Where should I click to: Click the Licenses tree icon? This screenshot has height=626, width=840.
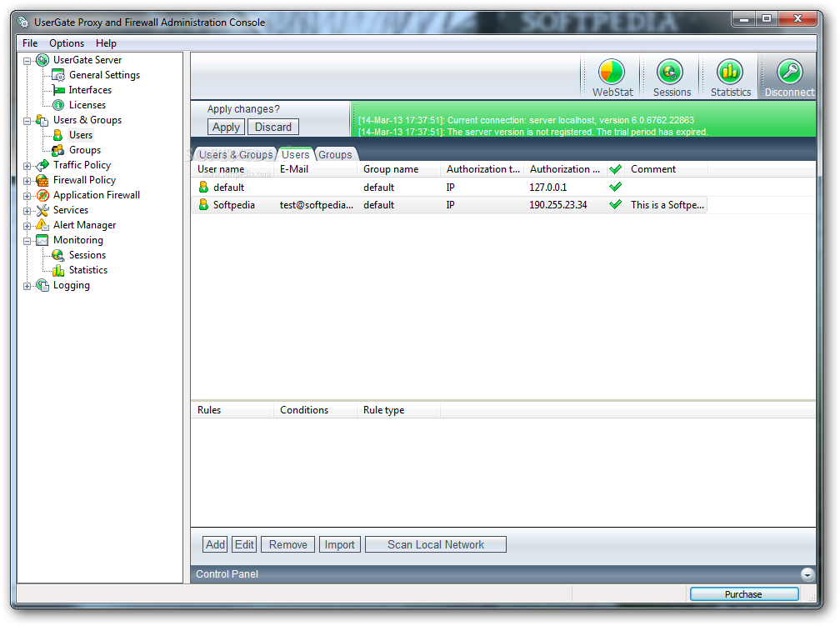pos(57,105)
